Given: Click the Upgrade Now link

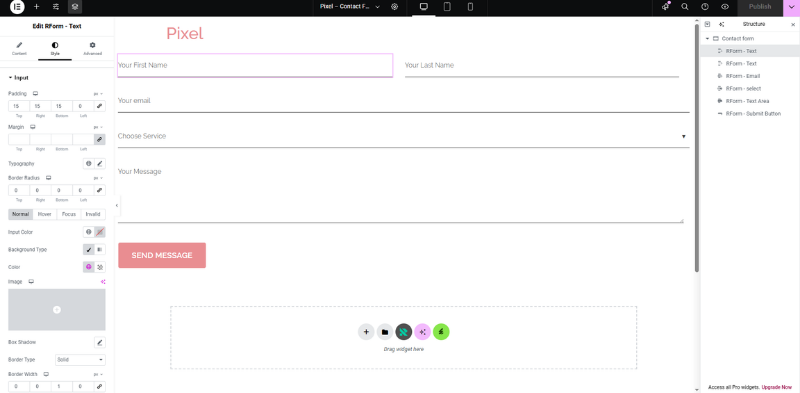Looking at the screenshot, I should click(x=777, y=387).
